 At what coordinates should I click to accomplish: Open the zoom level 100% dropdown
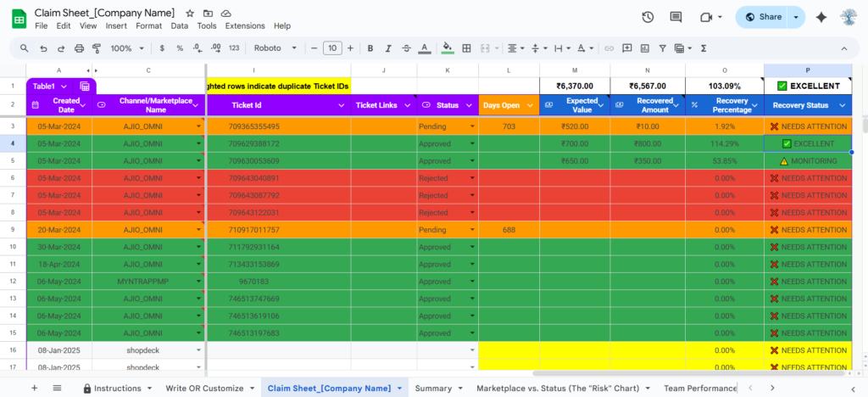[126, 48]
